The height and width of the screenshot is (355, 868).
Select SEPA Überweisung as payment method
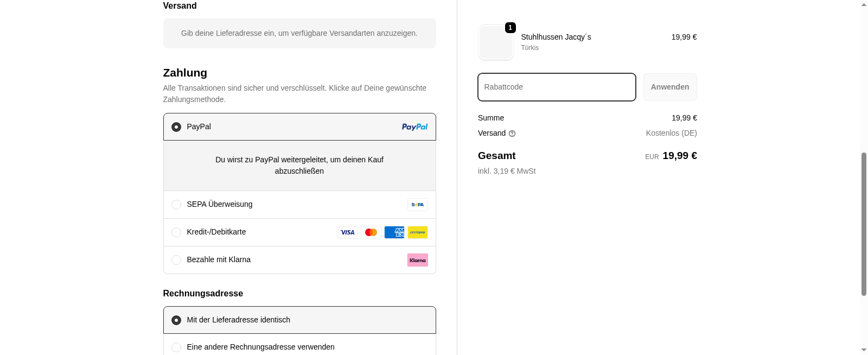(x=176, y=205)
